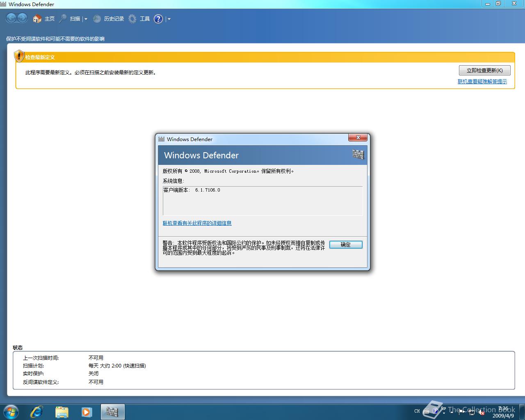Open the Windows Start orb
525x420 pixels.
click(11, 411)
